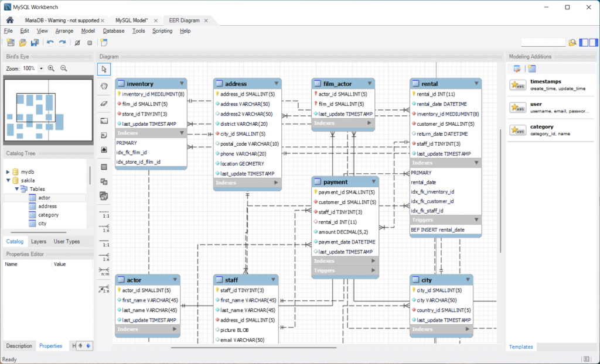The height and width of the screenshot is (364, 600).
Task: Open the Templates tab at bottom right
Action: pyautogui.click(x=521, y=347)
